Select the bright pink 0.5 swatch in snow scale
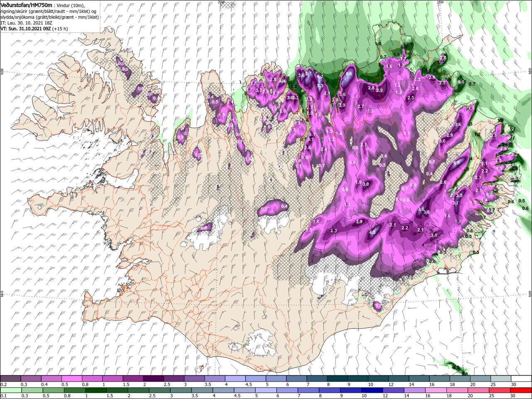The width and height of the screenshot is (532, 399). [71, 379]
